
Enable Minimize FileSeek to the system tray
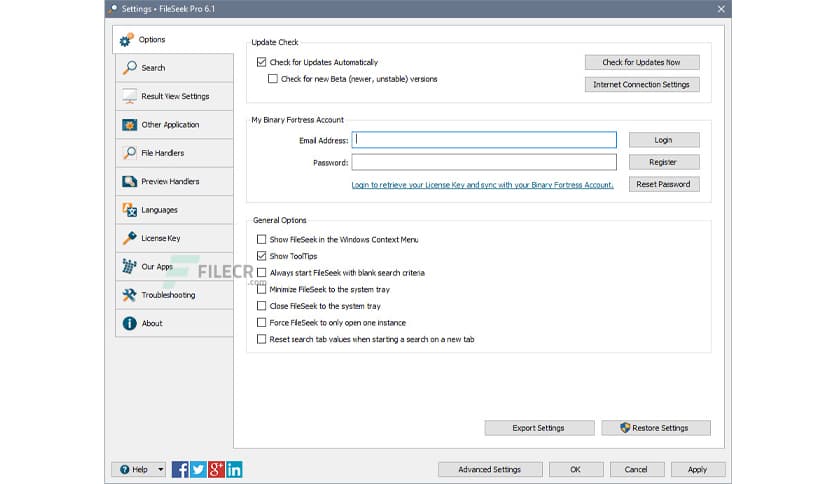pyautogui.click(x=261, y=289)
